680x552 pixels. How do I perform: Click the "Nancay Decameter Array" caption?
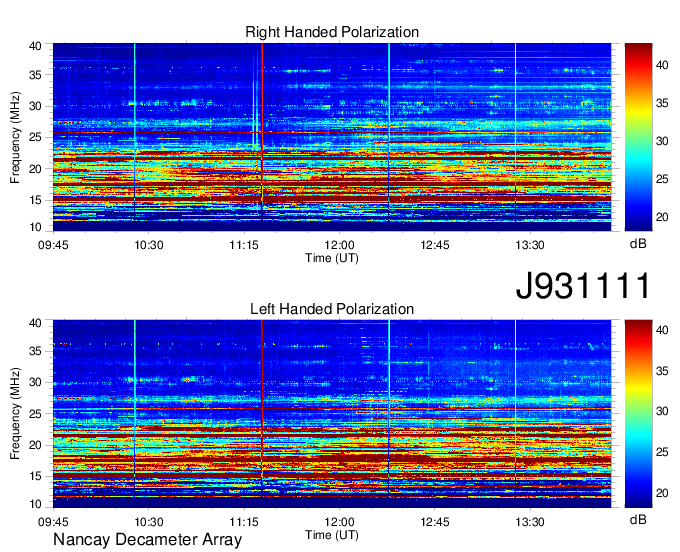tap(147, 540)
